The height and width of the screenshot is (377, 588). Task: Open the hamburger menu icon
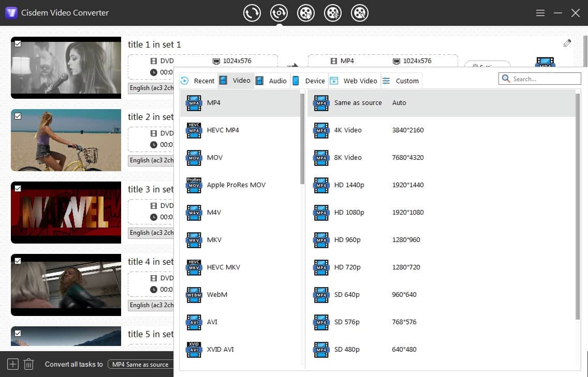[x=540, y=13]
